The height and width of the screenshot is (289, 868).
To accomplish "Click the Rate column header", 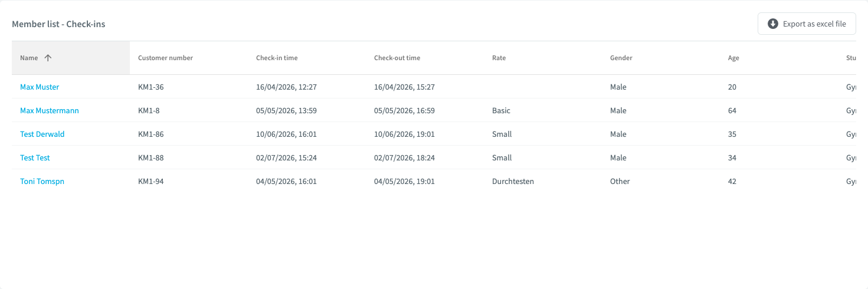I will coord(499,58).
